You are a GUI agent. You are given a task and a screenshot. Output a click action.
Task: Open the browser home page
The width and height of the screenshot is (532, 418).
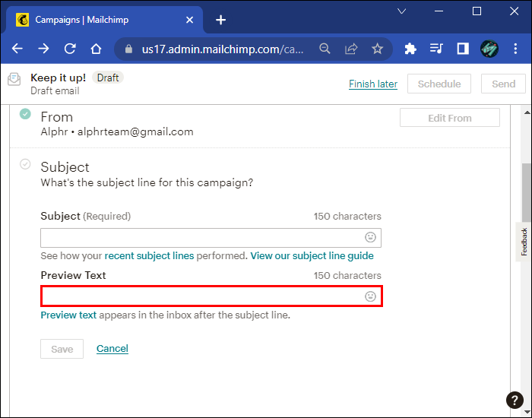coord(96,49)
